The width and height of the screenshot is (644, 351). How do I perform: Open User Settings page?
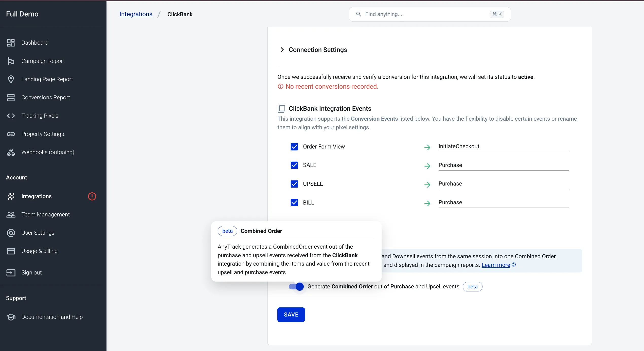(38, 233)
